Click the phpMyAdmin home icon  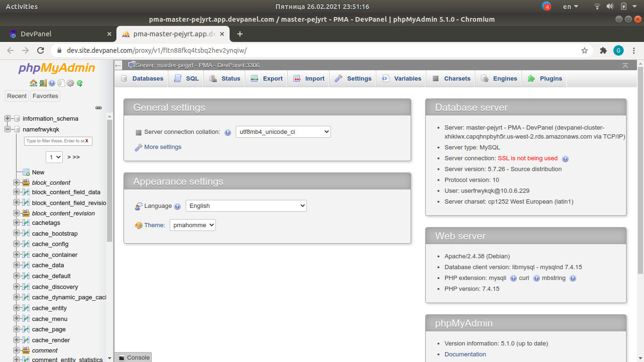point(33,83)
